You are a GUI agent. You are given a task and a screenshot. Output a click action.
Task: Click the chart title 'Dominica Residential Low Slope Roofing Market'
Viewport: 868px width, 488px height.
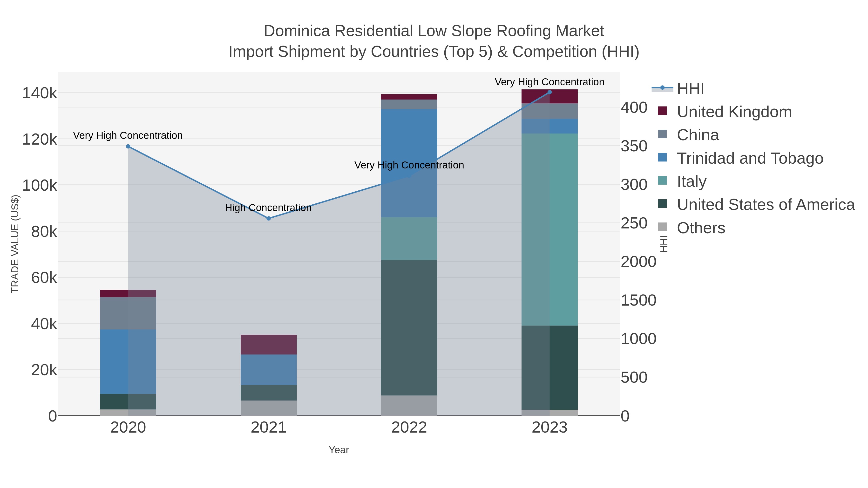[434, 31]
